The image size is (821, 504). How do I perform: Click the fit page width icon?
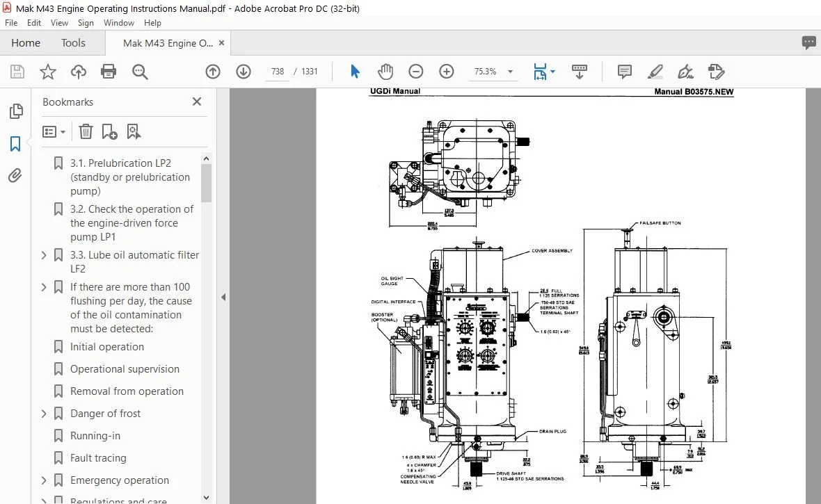(540, 72)
